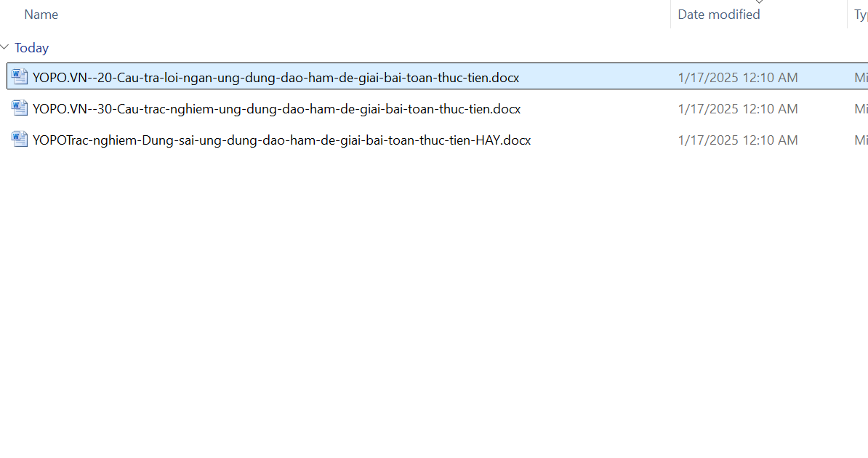Click the modified date of the 30-Cau-trac-nghiem file
Image resolution: width=868 pixels, height=458 pixels.
[737, 109]
